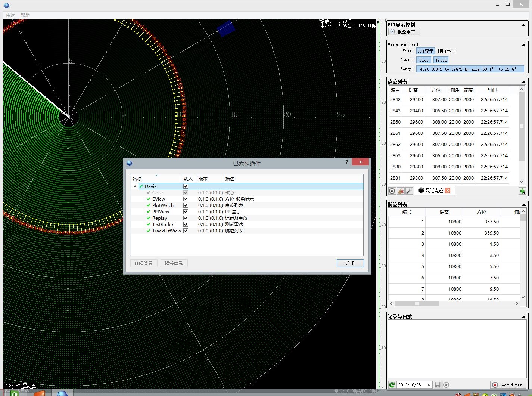Open the help question mark in plugin dialog
This screenshot has width=532, height=396.
tap(347, 162)
